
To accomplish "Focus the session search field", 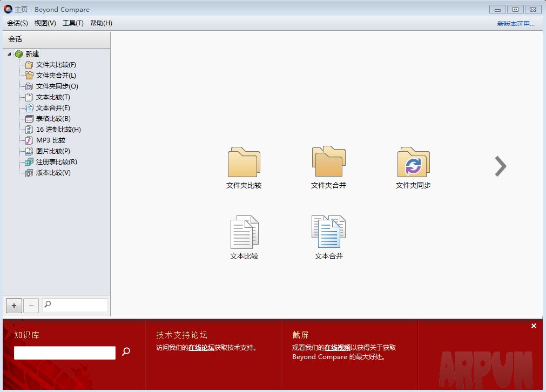I will (x=75, y=305).
